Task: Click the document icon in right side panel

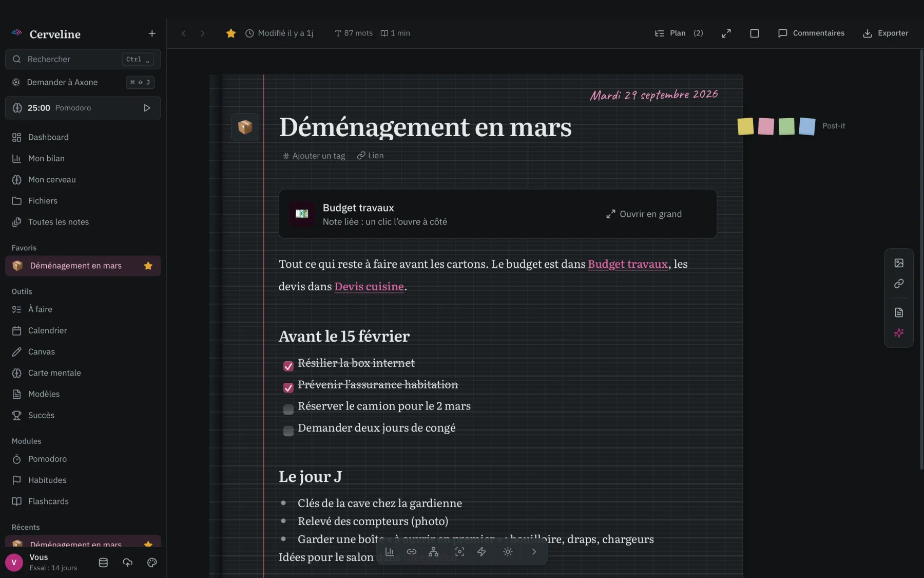Action: pyautogui.click(x=899, y=312)
